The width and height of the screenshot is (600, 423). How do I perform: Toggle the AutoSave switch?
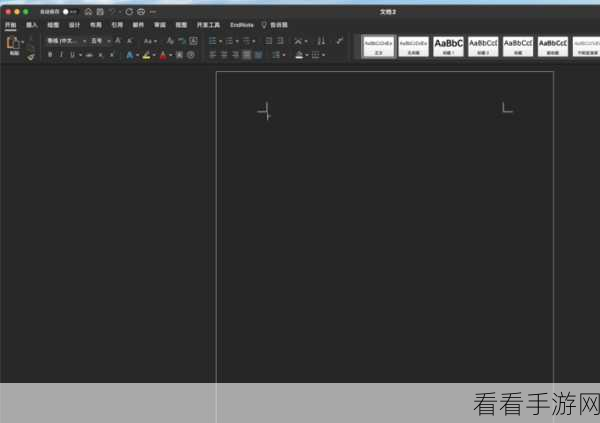(70, 12)
